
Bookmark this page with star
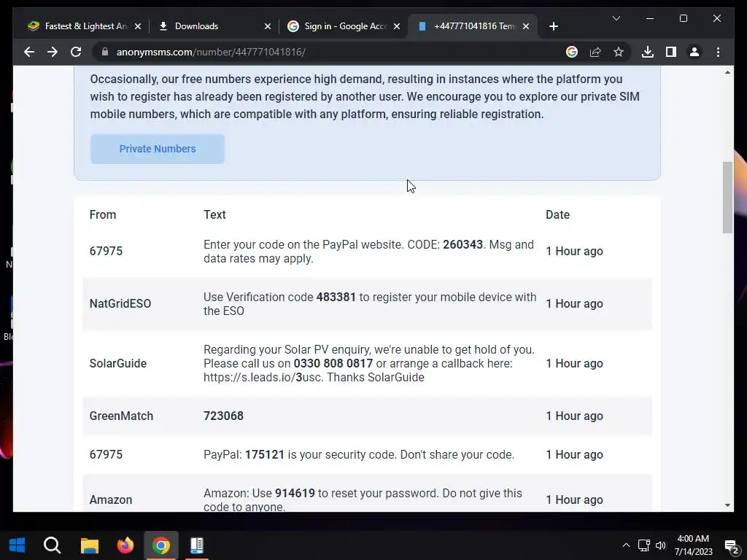click(x=619, y=52)
